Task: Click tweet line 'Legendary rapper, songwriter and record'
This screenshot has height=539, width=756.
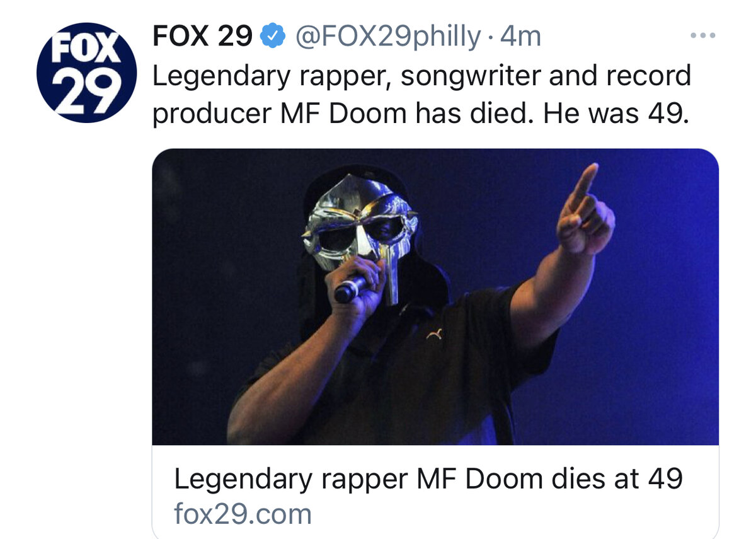Action: coord(422,76)
